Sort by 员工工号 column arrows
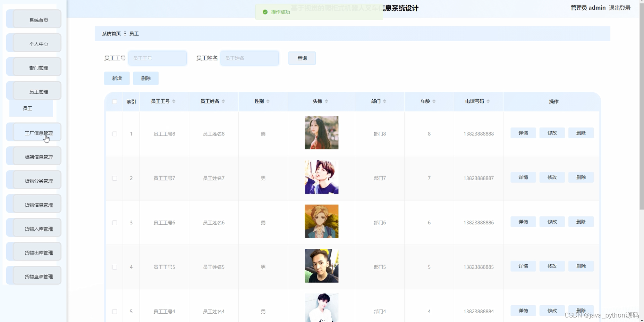Viewport: 644px width, 322px height. pos(174,101)
